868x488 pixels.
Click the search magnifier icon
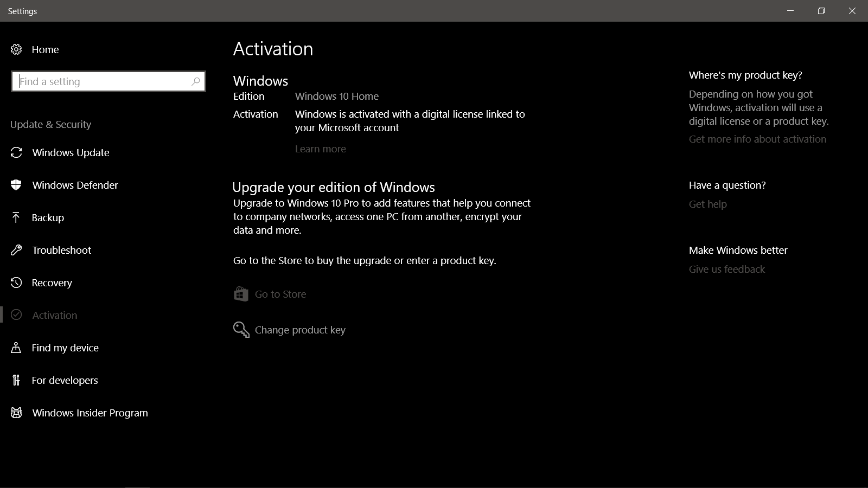pos(196,81)
